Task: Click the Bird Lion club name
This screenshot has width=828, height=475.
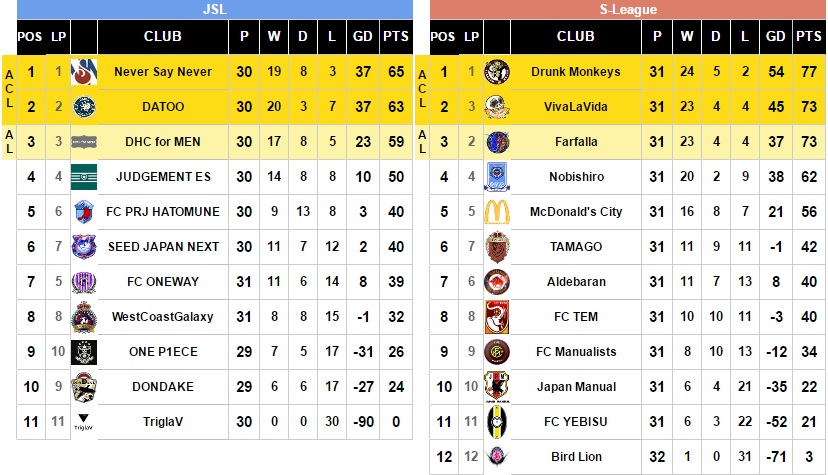Action: pos(575,457)
